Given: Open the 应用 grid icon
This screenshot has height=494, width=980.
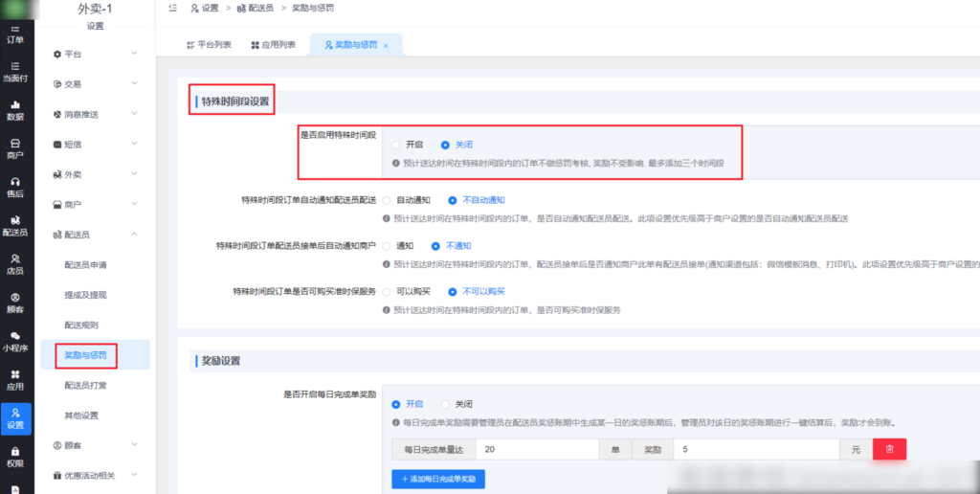Looking at the screenshot, I should coord(15,380).
